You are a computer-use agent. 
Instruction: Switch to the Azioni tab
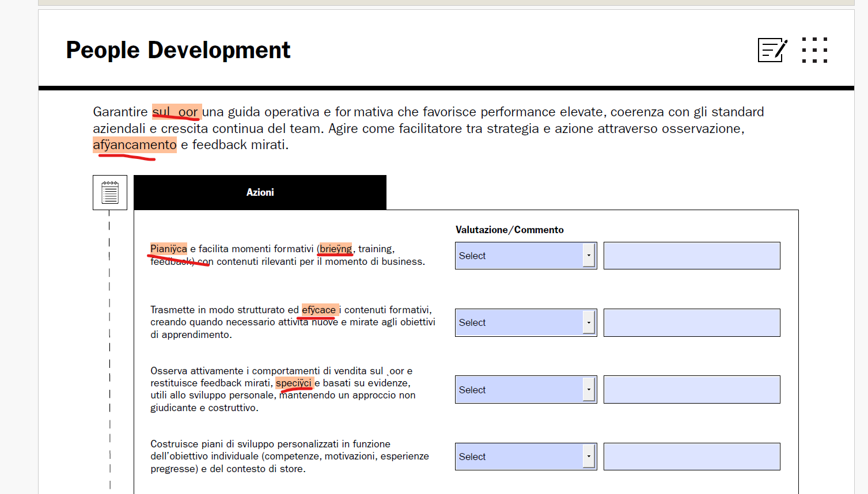[260, 192]
